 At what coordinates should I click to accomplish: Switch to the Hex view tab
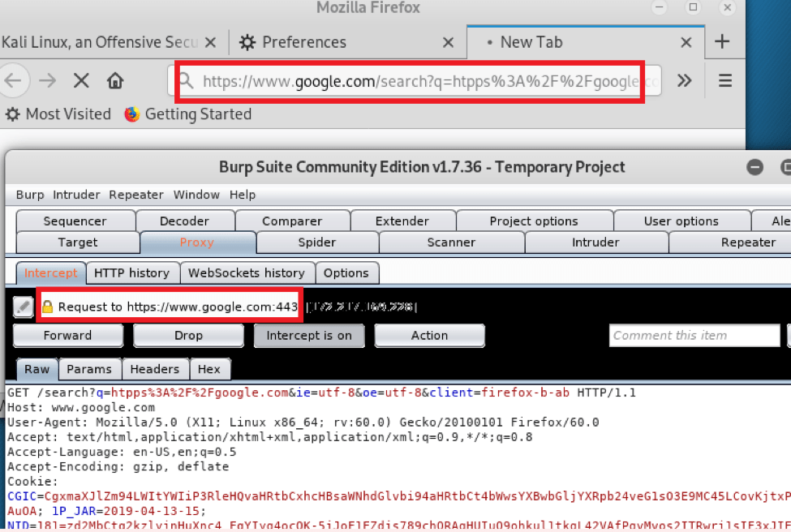click(209, 369)
